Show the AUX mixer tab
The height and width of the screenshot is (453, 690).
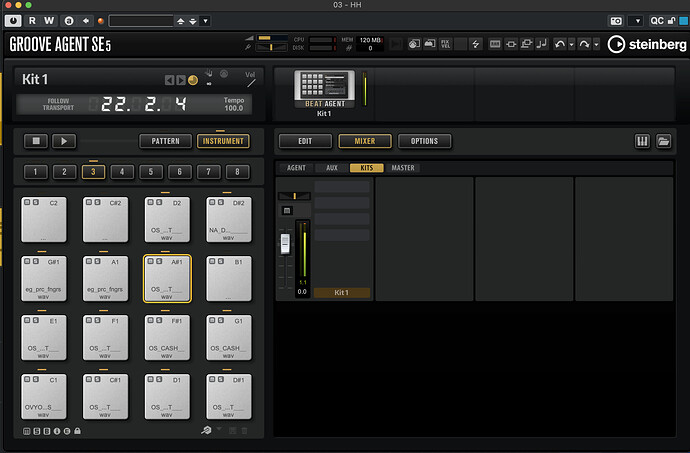332,168
